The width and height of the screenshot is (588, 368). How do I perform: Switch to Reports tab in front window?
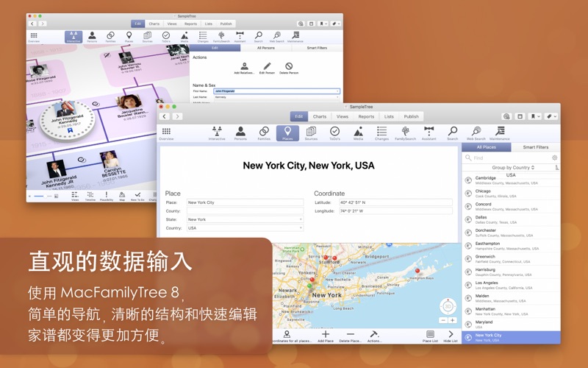(366, 116)
